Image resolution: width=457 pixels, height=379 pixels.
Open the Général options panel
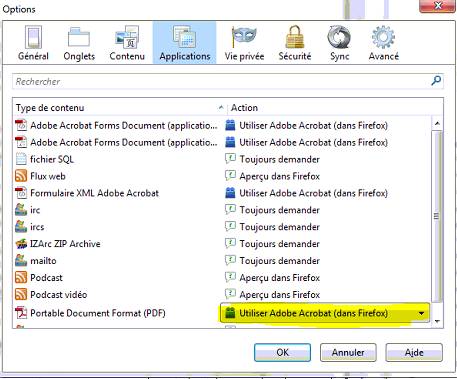(x=33, y=43)
